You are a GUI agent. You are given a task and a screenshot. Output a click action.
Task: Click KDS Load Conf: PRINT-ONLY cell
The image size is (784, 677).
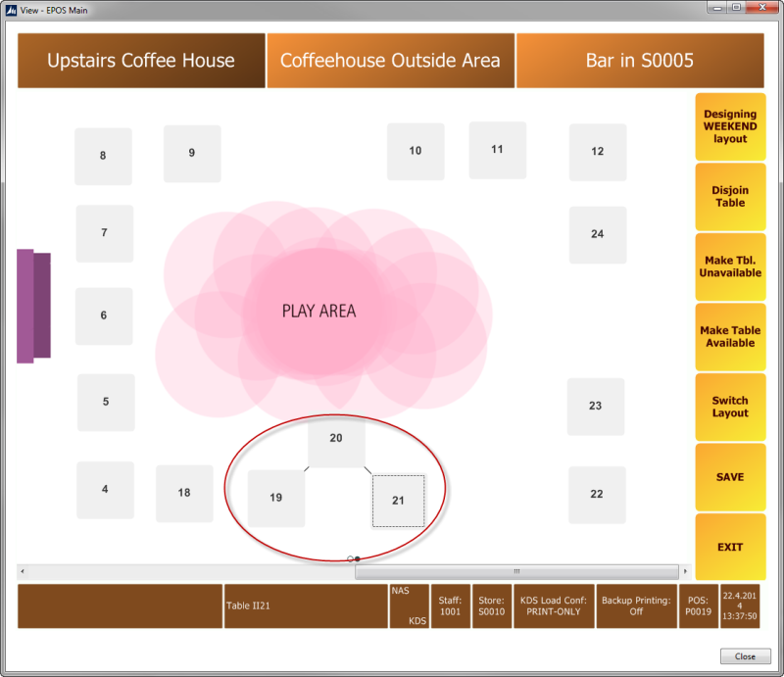pyautogui.click(x=554, y=606)
